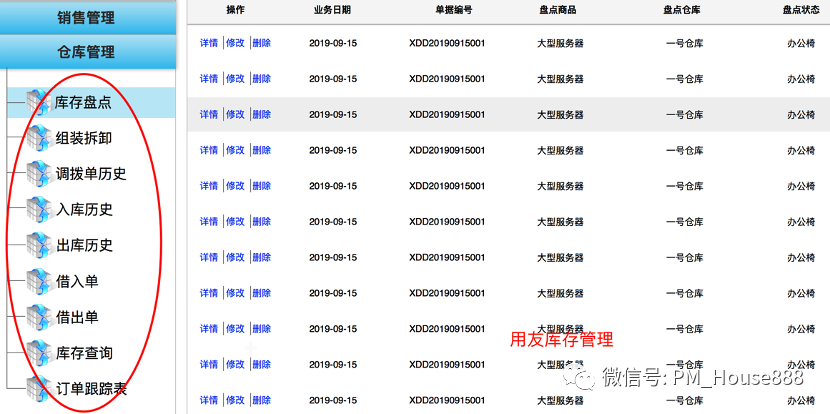Click the 借入单 cube icon
This screenshot has height=414, width=830.
[x=38, y=282]
